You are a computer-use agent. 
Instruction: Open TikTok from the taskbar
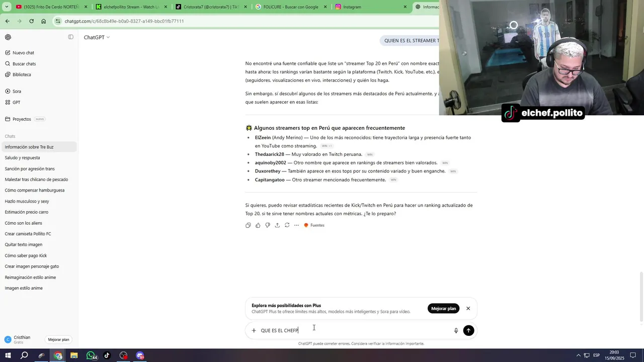(x=107, y=355)
